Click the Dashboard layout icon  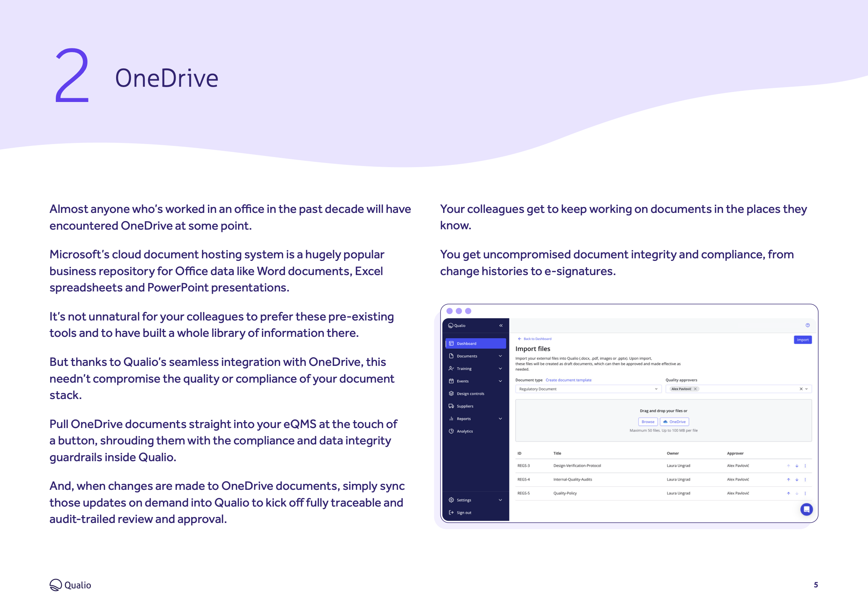pos(451,343)
